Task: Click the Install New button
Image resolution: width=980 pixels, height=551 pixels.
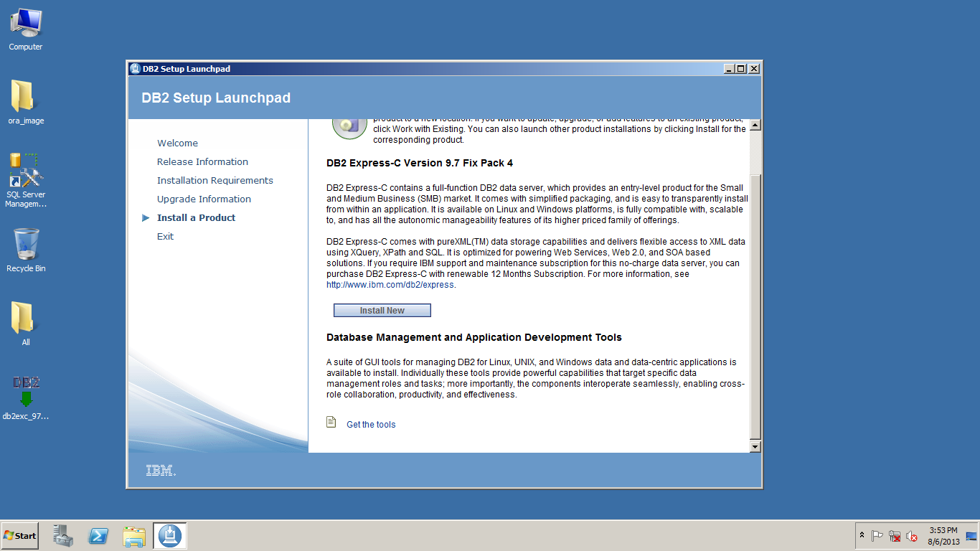Action: [382, 310]
